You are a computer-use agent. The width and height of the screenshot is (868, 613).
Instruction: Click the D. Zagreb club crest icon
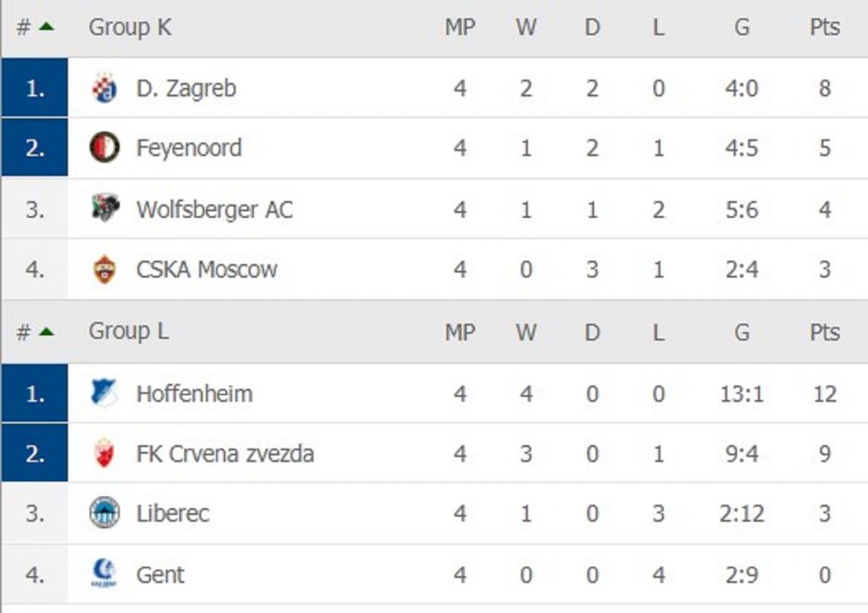104,88
